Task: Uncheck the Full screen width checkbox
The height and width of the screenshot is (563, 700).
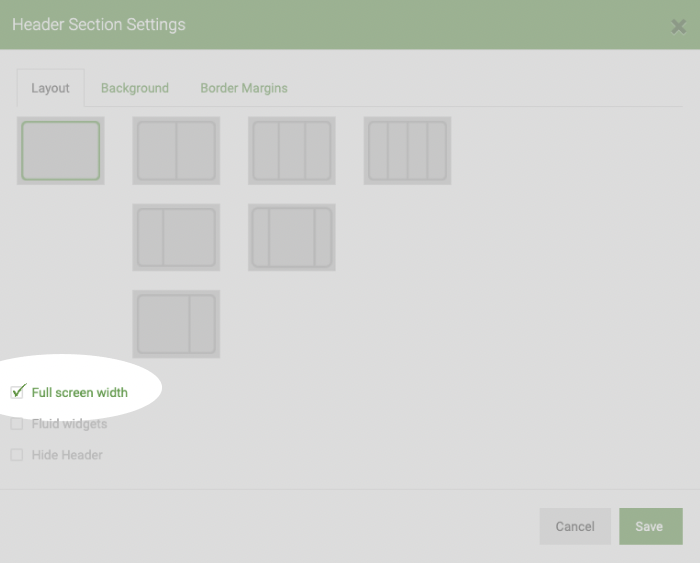Action: point(17,392)
